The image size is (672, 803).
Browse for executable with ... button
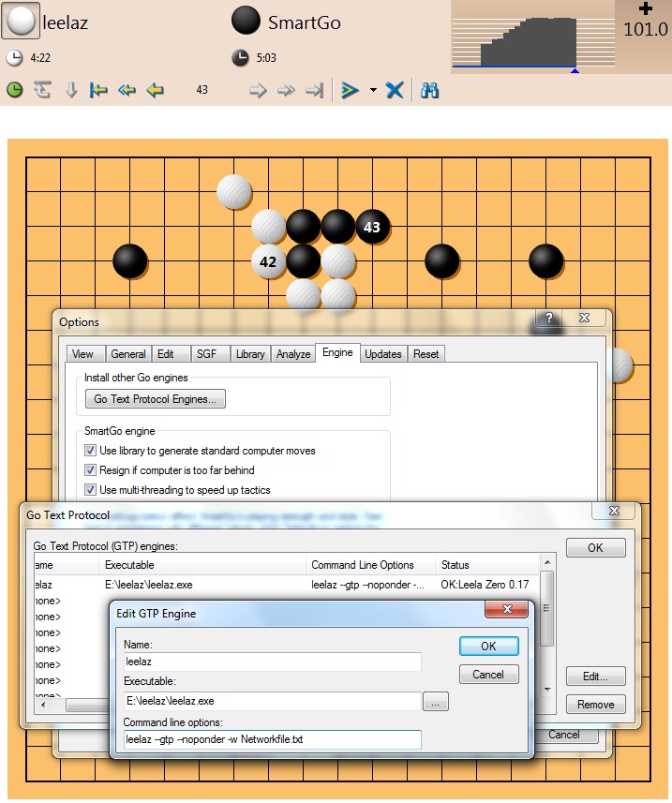[x=436, y=702]
